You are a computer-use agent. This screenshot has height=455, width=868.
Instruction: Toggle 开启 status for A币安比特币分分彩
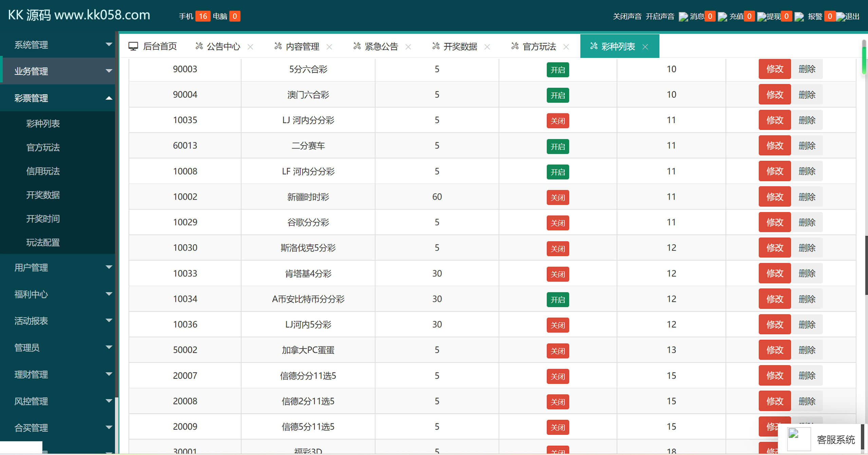558,300
